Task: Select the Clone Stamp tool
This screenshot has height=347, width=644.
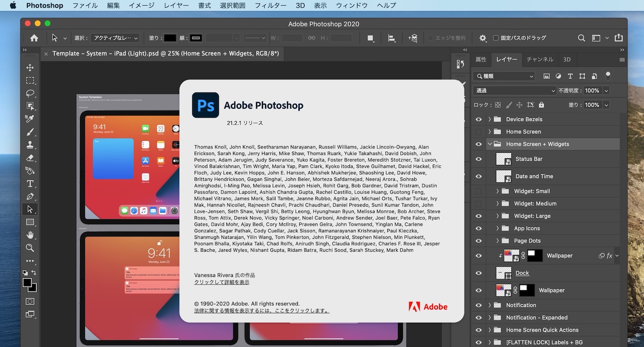Action: (x=30, y=145)
